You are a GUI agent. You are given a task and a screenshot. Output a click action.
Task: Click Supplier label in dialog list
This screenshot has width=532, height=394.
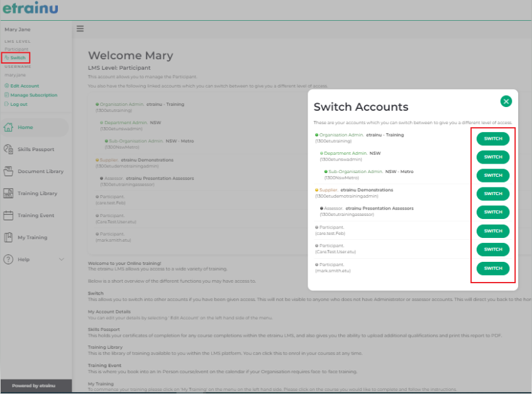pos(328,190)
